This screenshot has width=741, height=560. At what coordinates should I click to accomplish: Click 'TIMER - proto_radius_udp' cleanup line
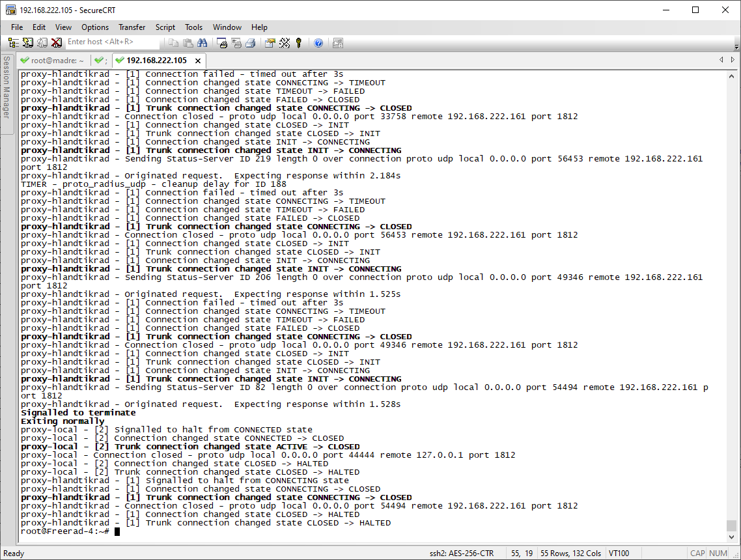pos(154,184)
